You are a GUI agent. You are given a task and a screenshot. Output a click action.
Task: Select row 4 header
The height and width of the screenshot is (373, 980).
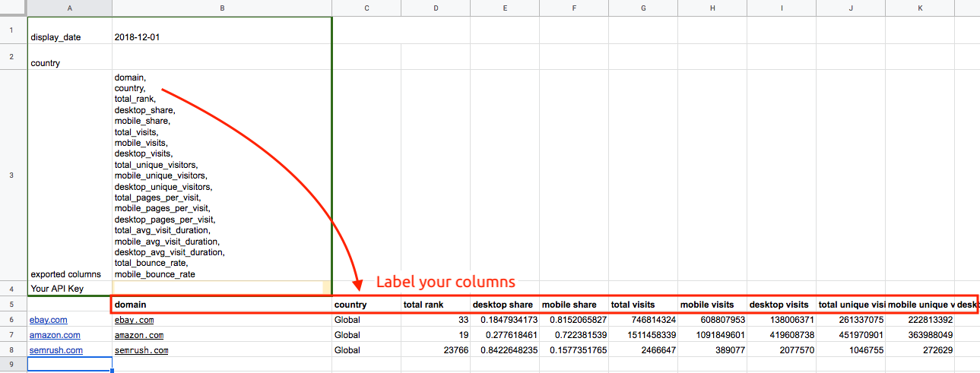click(11, 289)
